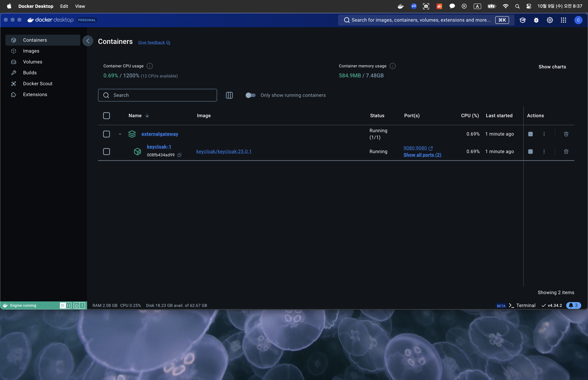Click the containers Search field

coord(157,95)
